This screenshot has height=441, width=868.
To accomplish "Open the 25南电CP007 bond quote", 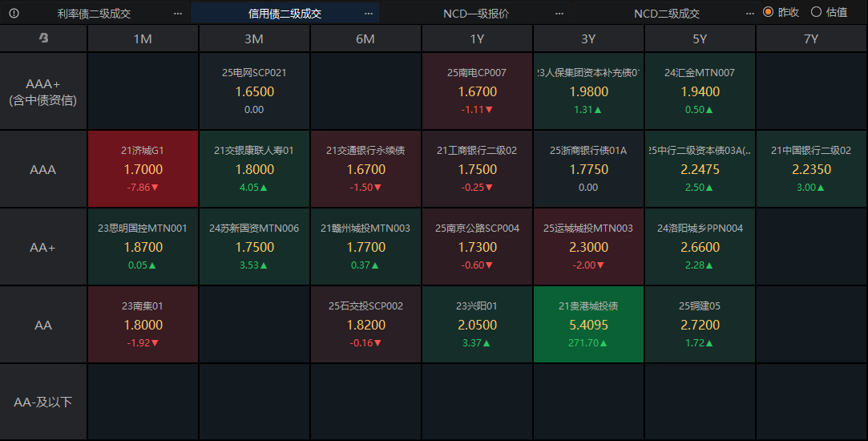I will 477,91.
